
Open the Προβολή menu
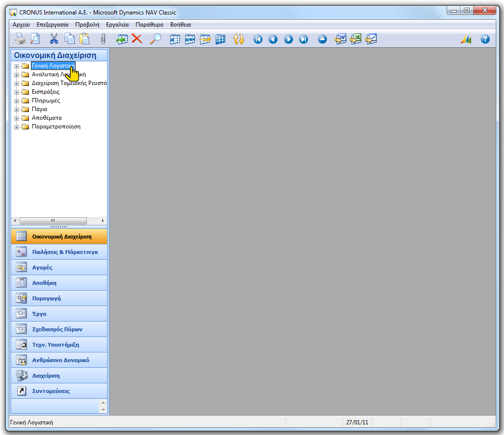[87, 25]
